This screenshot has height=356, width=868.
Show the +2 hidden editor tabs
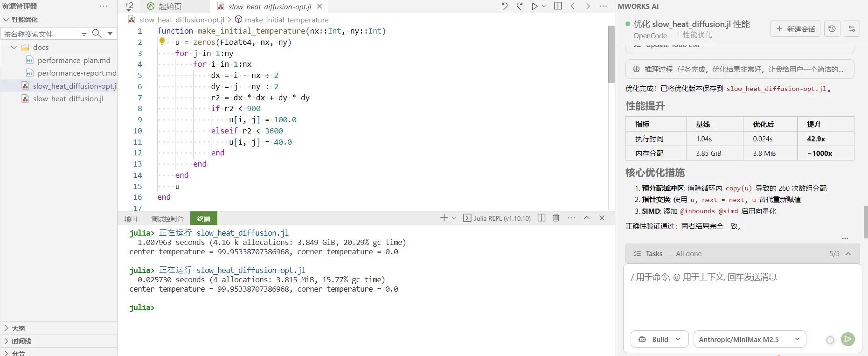pos(129,6)
